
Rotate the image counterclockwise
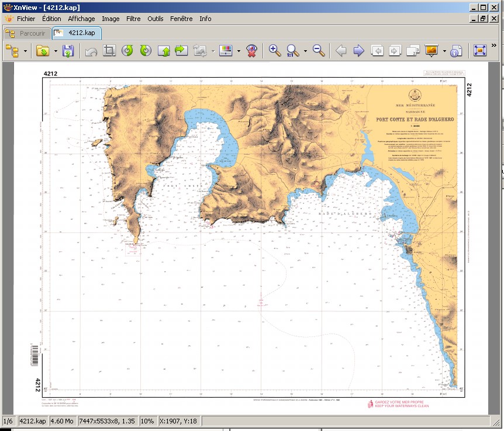[x=127, y=51]
